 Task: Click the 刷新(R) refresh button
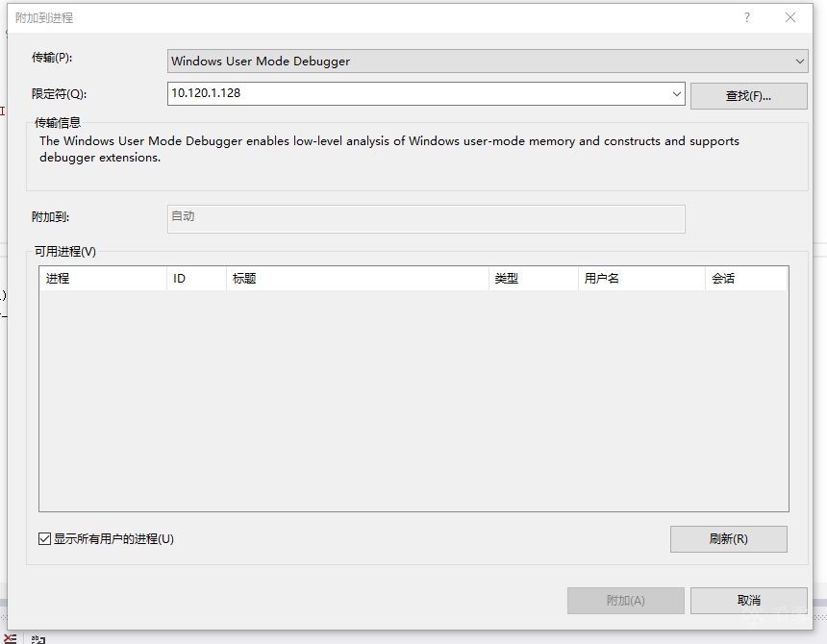pyautogui.click(x=728, y=539)
